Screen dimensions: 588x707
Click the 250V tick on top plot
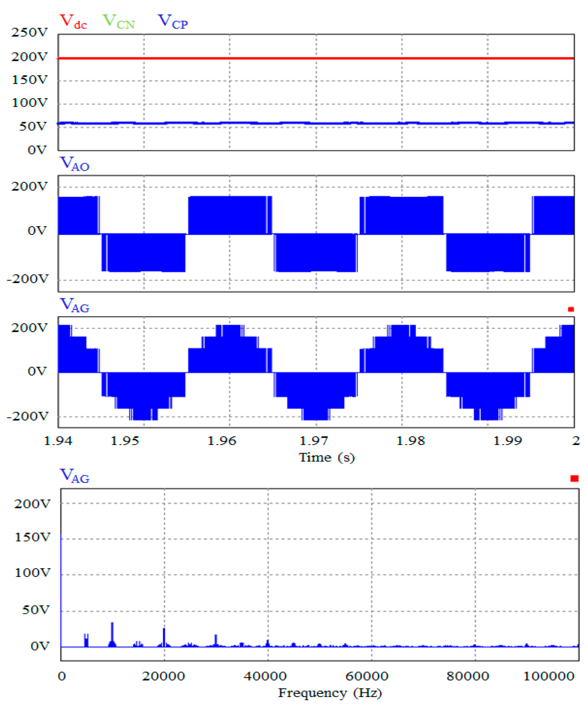[x=30, y=32]
